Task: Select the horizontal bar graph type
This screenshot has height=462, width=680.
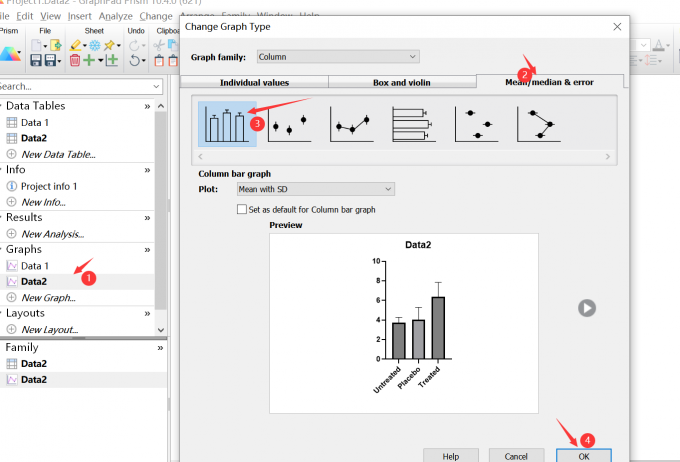Action: (x=414, y=124)
